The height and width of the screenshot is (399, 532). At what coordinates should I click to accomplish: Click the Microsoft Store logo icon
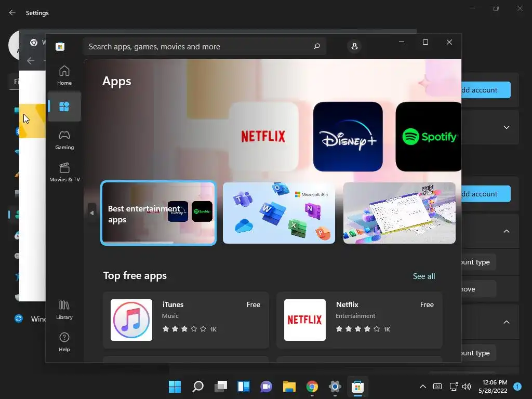(60, 46)
